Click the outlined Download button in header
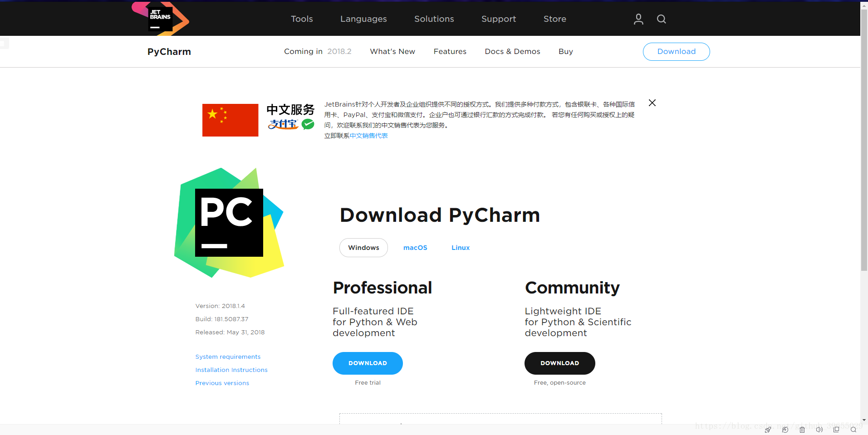868x435 pixels. point(676,52)
